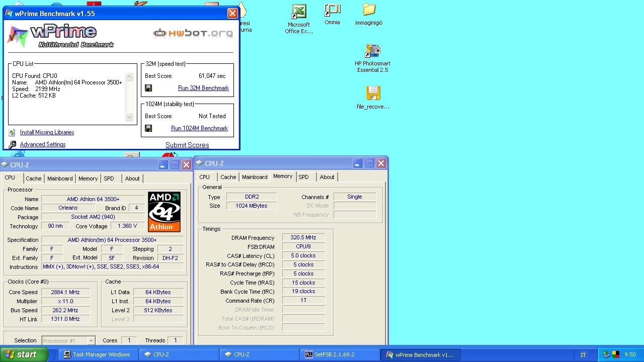
Task: Switch to wPrime Benchmark taskbar button
Action: tap(420, 354)
